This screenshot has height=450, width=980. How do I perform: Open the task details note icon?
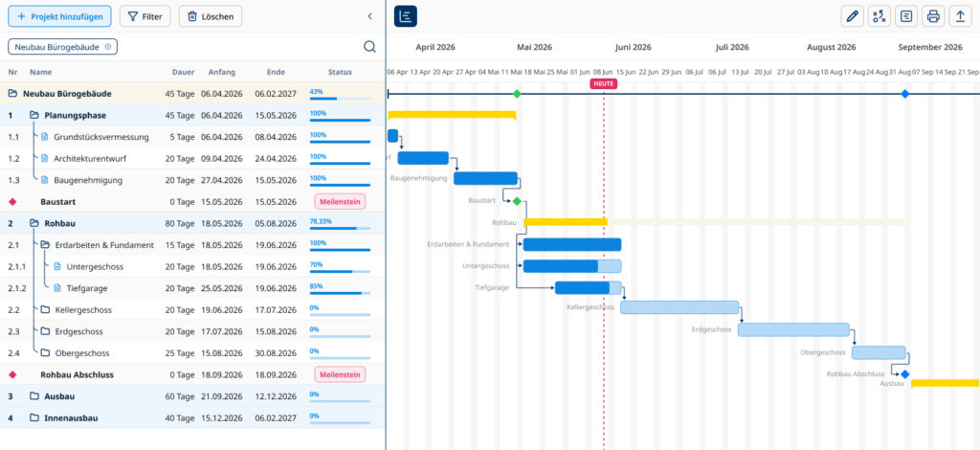click(x=906, y=16)
